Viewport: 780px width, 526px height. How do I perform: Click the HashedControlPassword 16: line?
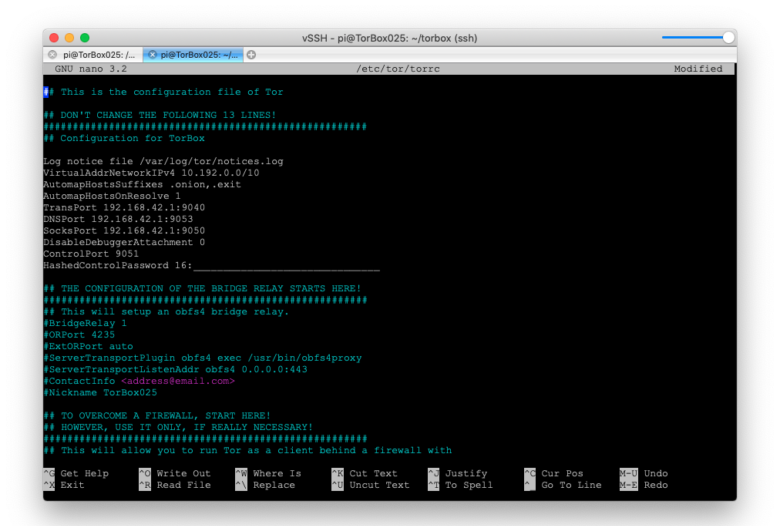coord(211,265)
